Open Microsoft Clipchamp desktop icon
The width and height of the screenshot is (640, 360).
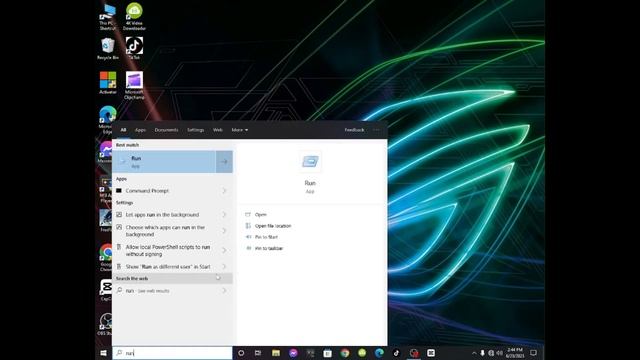click(x=134, y=85)
